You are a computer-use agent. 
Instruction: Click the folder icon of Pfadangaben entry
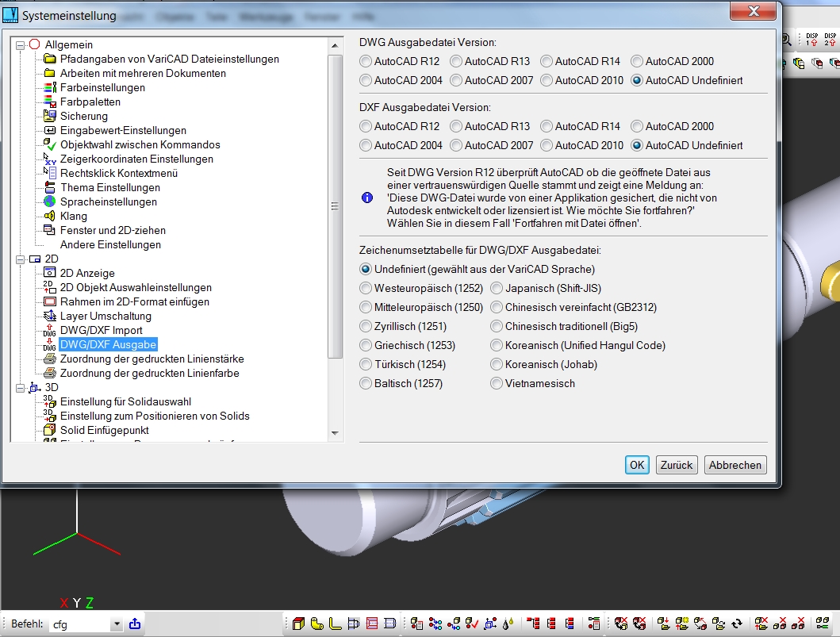pyautogui.click(x=49, y=59)
